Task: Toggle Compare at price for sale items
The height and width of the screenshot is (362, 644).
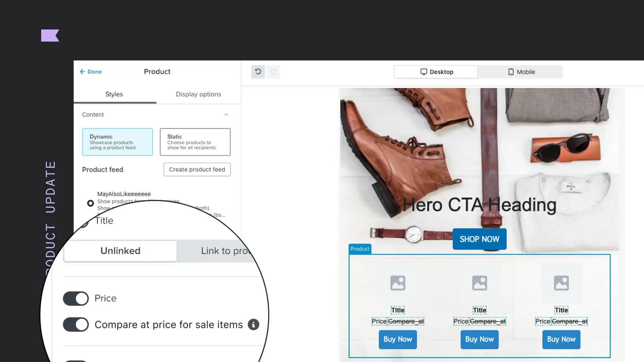Action: (x=76, y=324)
